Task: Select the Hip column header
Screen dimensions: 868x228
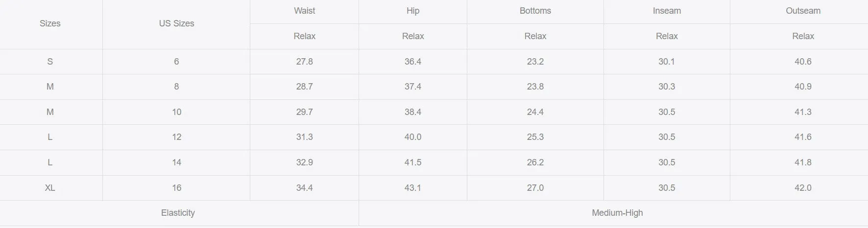Action: (x=413, y=11)
